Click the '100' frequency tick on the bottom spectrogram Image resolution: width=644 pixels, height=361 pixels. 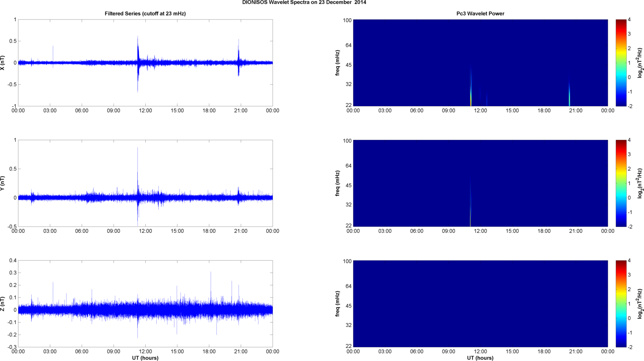(x=347, y=261)
